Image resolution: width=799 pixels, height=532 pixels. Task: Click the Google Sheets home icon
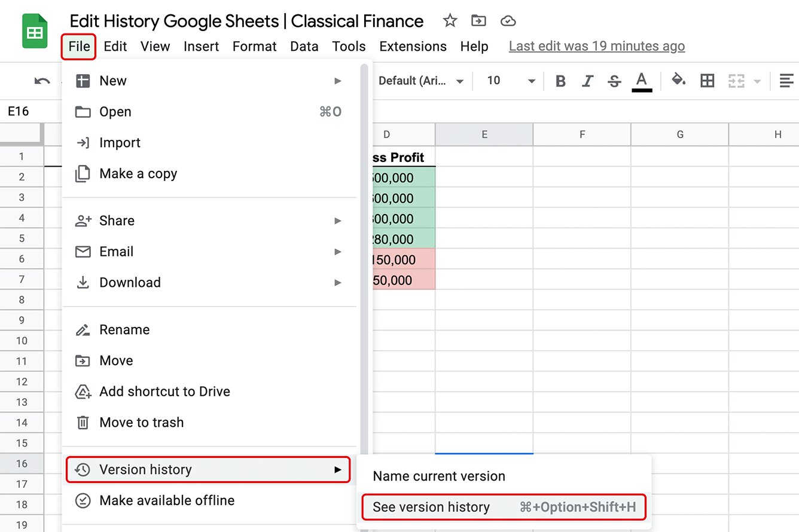34,30
